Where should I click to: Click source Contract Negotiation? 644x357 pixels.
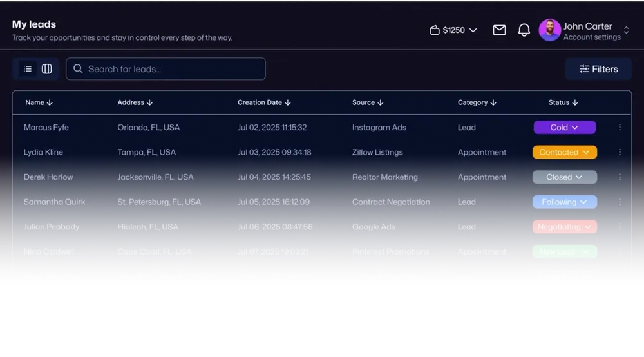(391, 202)
